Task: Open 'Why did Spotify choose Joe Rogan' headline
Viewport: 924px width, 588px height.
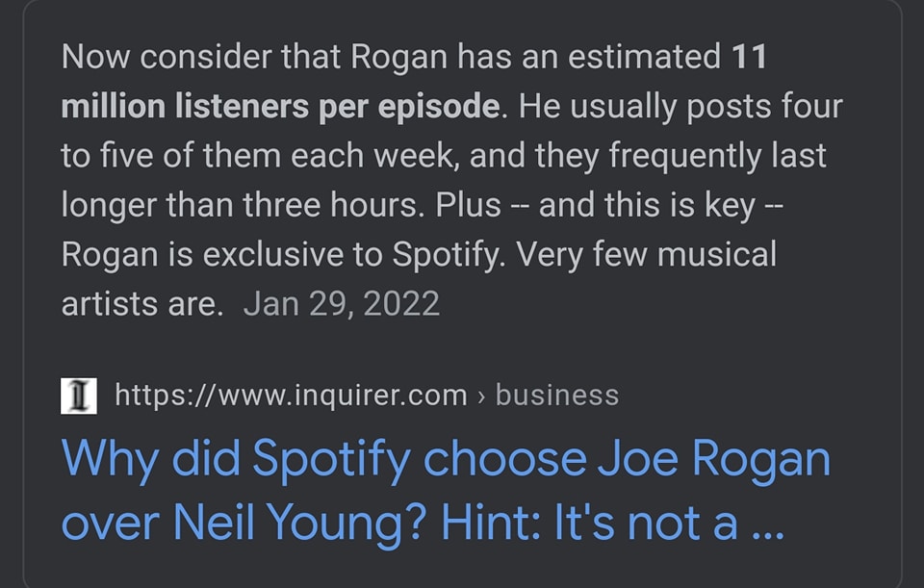Action: tap(446, 460)
